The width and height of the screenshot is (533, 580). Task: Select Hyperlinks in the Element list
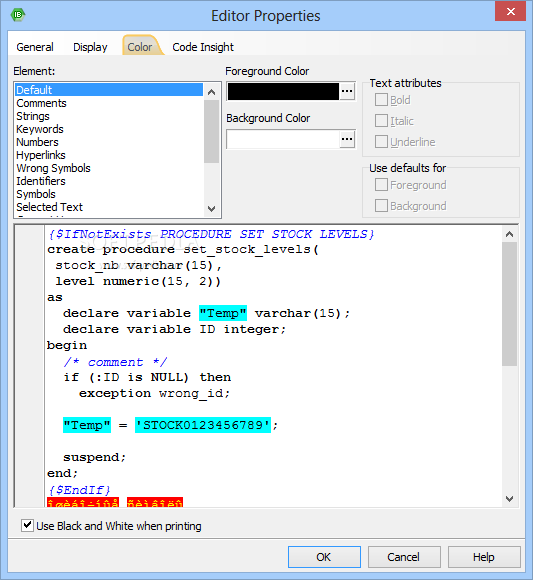pyautogui.click(x=109, y=155)
